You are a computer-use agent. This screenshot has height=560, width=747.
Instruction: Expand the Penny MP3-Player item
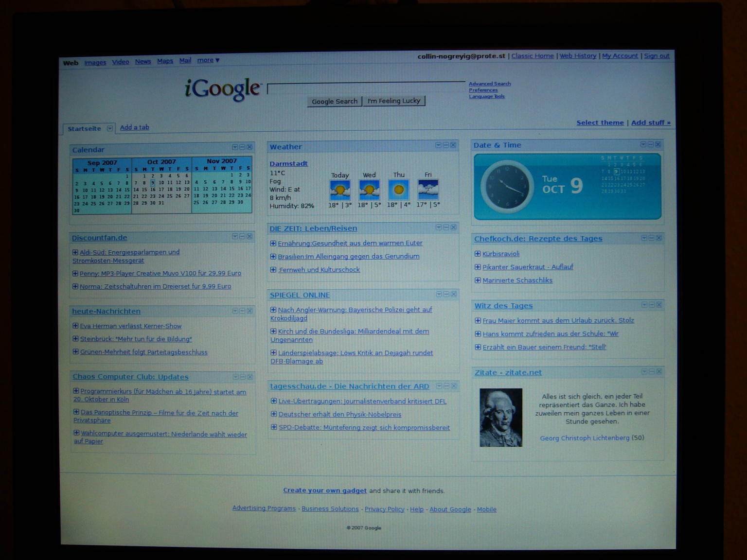pyautogui.click(x=75, y=273)
